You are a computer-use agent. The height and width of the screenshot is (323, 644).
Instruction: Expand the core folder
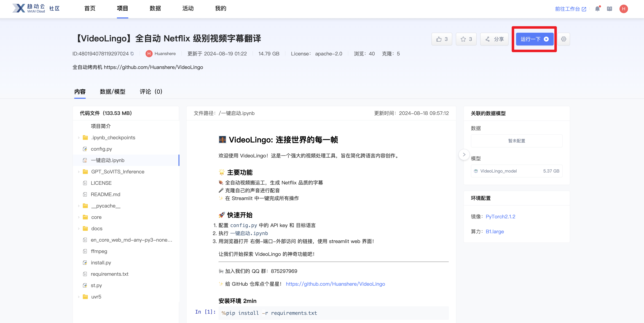coord(79,217)
